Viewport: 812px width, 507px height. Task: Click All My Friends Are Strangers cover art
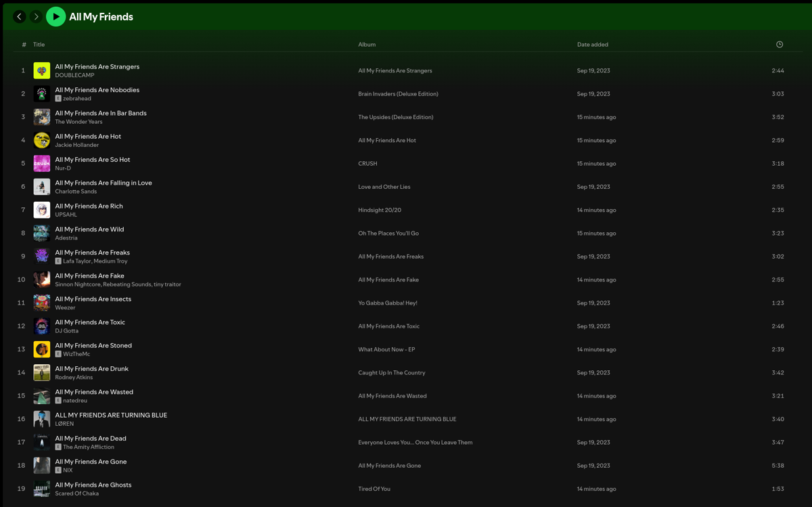click(x=42, y=70)
